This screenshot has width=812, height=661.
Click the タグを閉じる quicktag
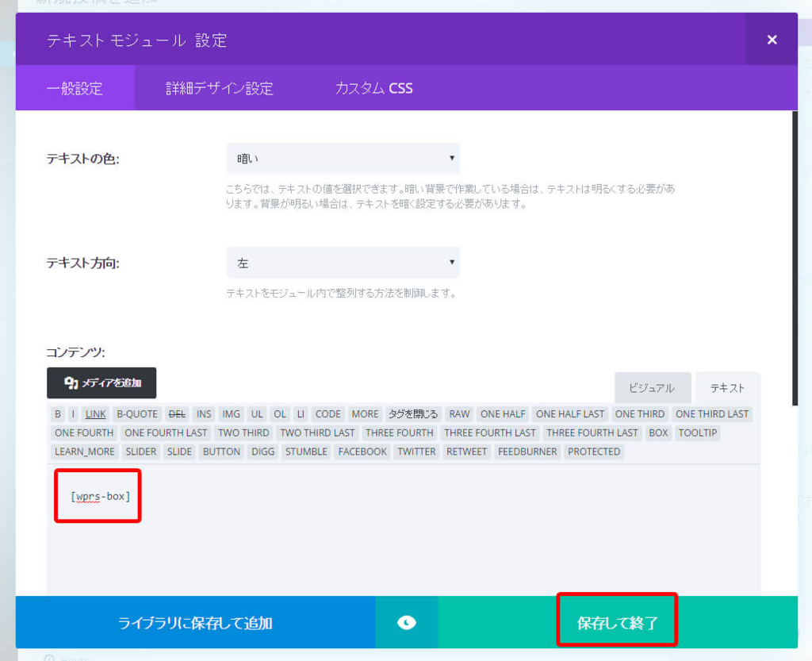413,414
